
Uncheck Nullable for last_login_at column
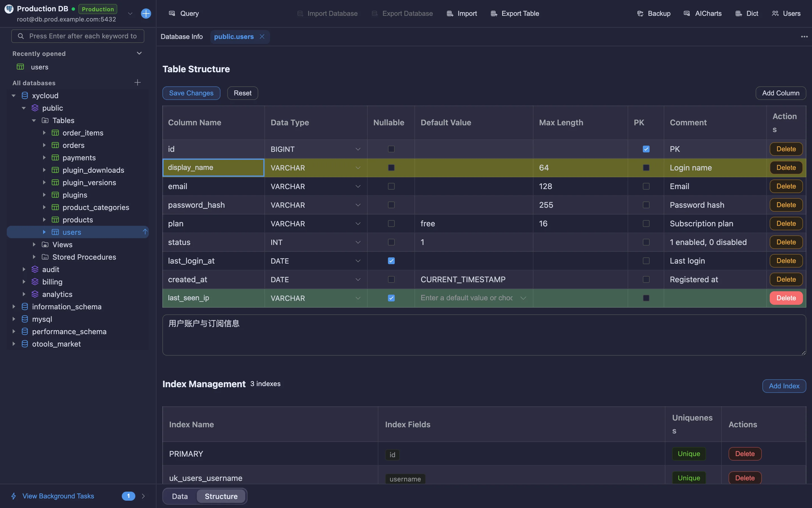click(x=391, y=261)
